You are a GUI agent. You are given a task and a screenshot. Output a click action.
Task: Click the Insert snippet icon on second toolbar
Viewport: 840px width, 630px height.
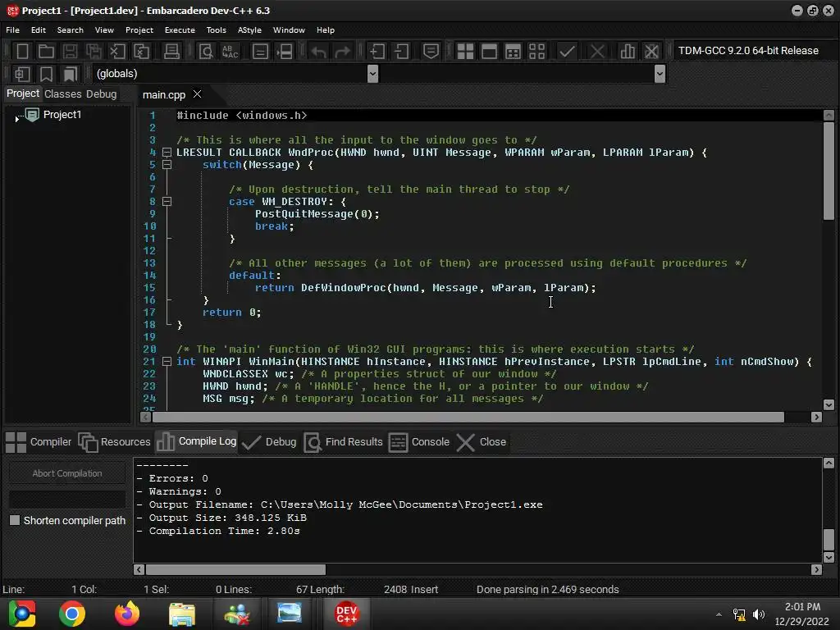point(22,74)
